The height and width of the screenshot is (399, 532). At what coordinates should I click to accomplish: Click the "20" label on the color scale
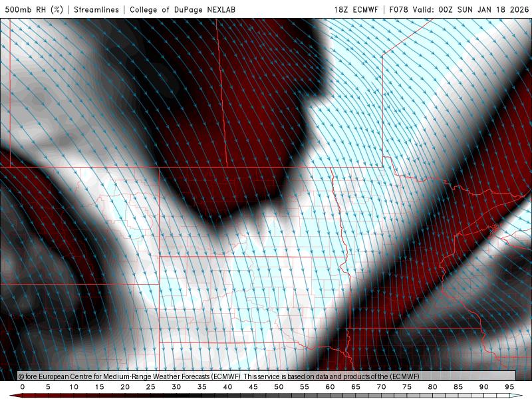click(x=125, y=387)
